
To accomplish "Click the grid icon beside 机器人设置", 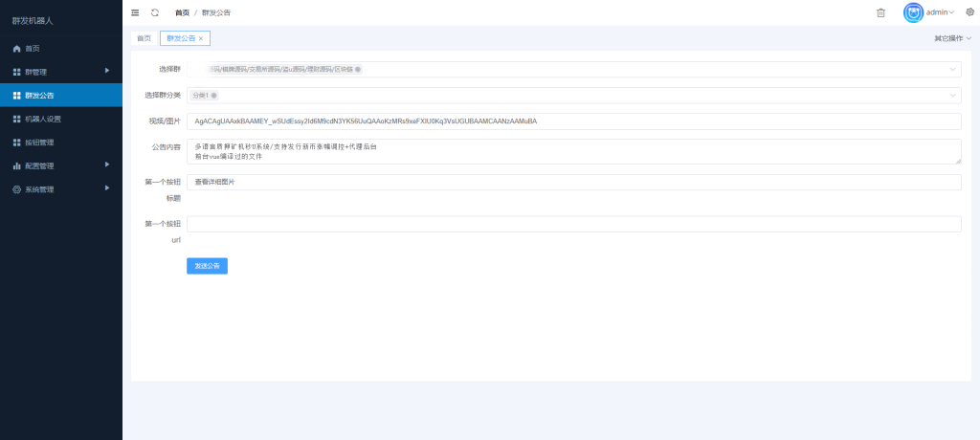I will click(17, 119).
